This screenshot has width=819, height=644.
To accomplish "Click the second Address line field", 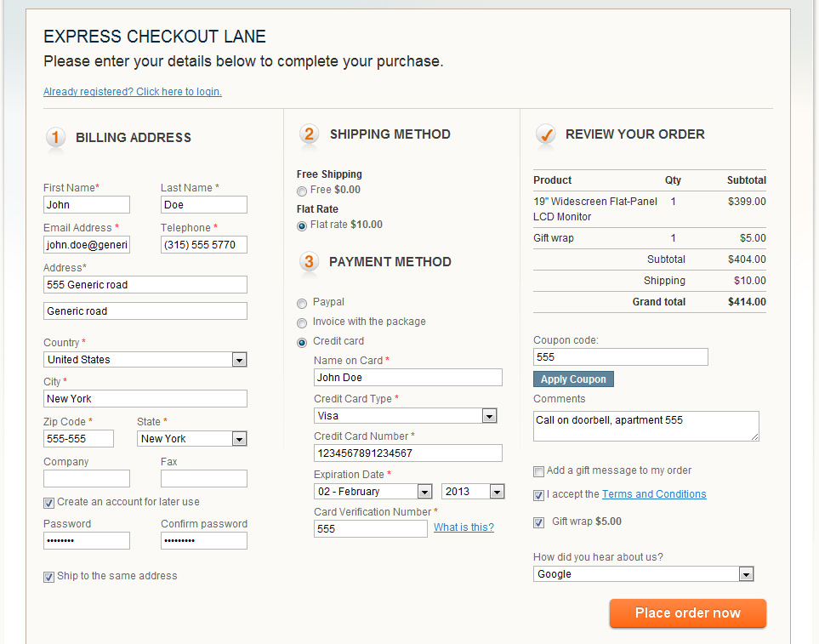I will coord(145,311).
